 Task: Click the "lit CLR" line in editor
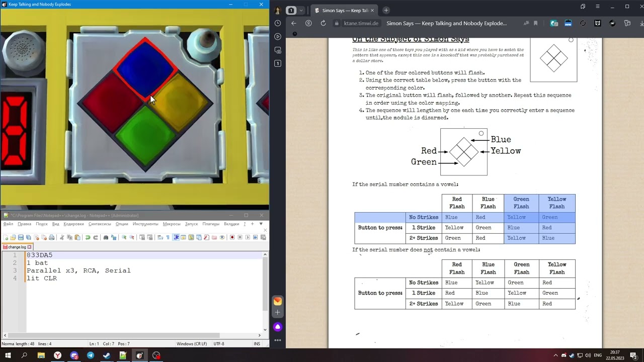click(42, 278)
